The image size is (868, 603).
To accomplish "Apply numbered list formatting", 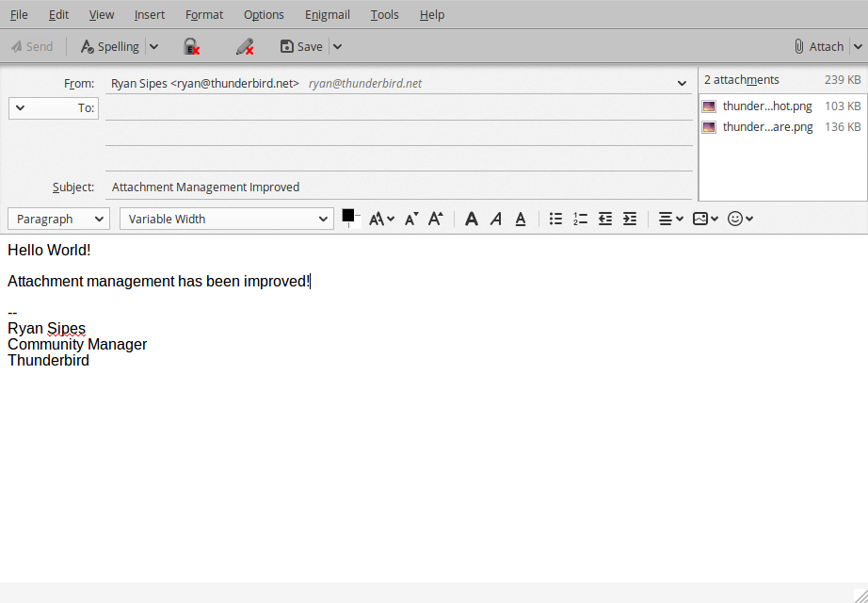I will (580, 219).
